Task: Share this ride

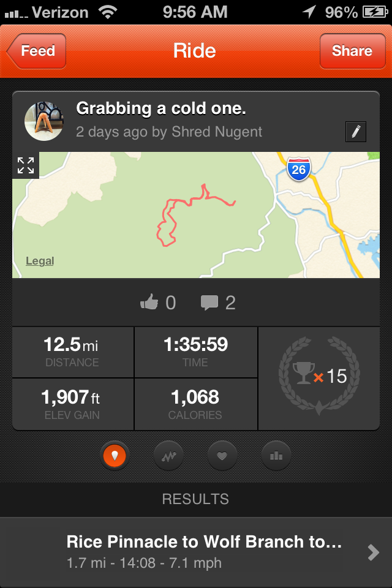Action: pos(352,51)
